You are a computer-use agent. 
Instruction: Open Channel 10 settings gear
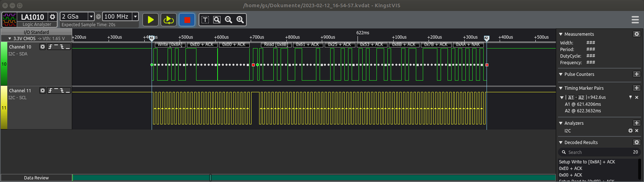pyautogui.click(x=43, y=47)
